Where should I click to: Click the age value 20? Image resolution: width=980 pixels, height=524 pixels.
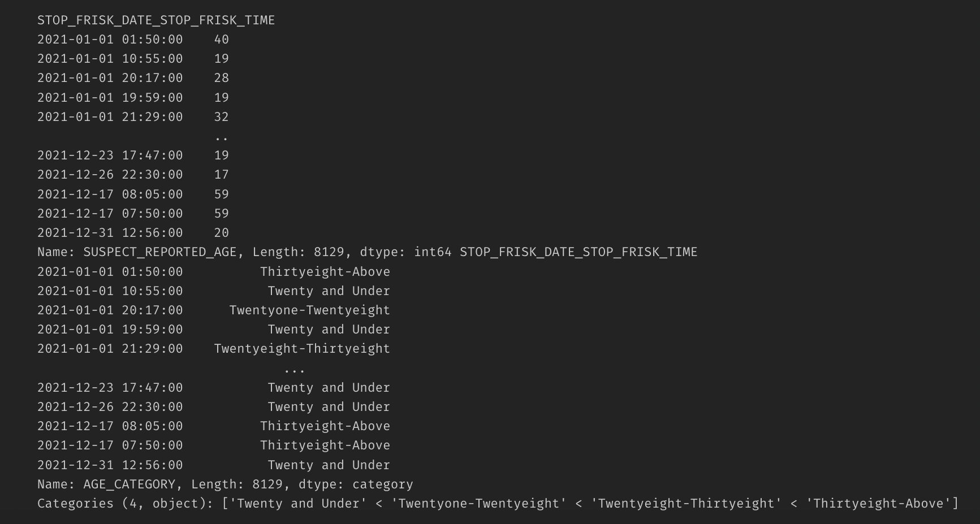tap(221, 233)
